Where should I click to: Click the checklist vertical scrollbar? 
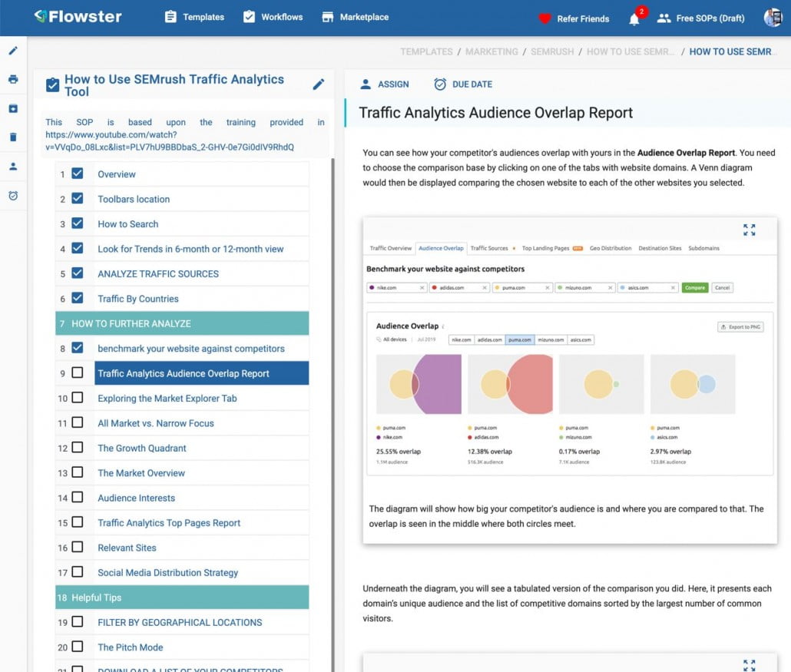pos(333,414)
